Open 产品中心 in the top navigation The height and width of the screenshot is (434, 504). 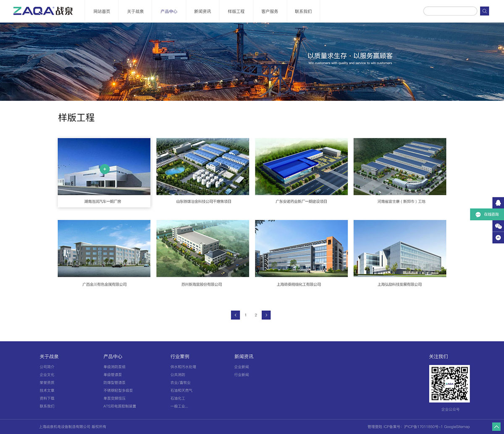(x=169, y=11)
